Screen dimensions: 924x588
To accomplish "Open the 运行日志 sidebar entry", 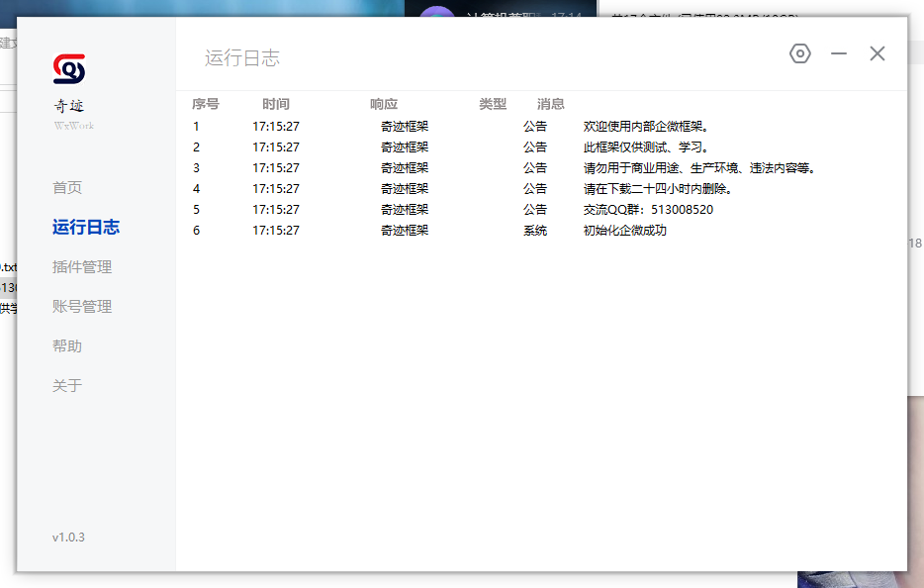I will tap(84, 227).
